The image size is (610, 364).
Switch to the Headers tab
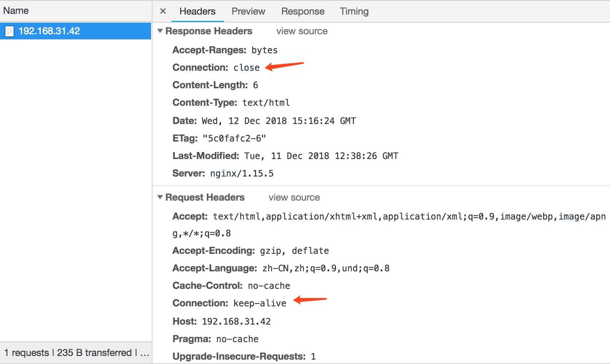[x=197, y=11]
